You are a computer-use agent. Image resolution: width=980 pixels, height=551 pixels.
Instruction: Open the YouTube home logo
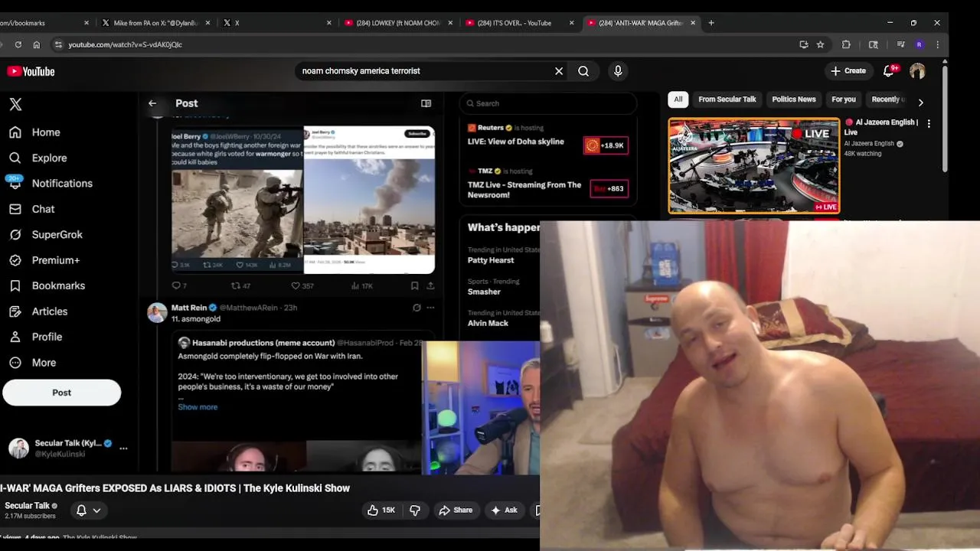31,71
